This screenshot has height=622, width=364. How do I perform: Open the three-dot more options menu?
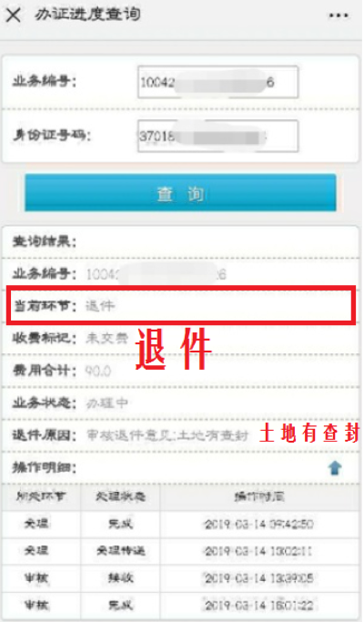click(x=339, y=15)
